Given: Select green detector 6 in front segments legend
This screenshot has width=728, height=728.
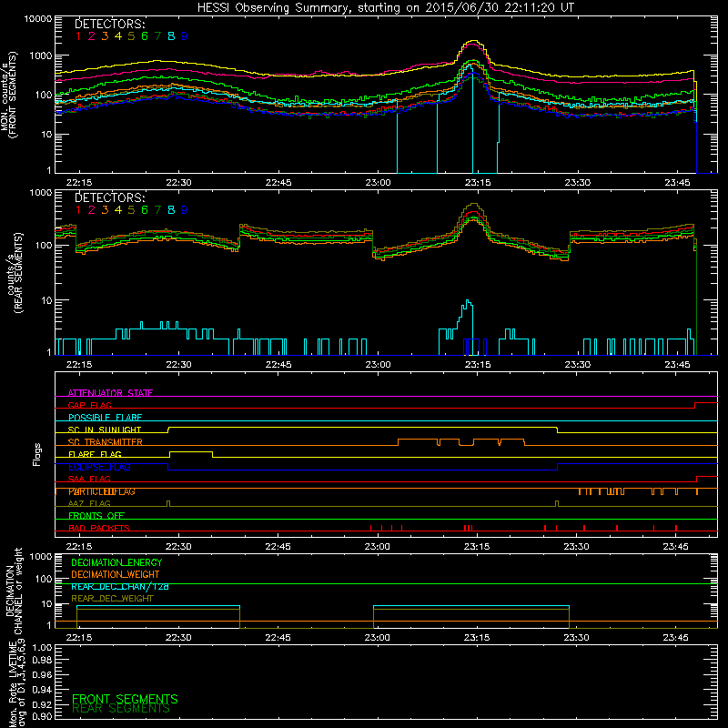Looking at the screenshot, I should click(x=145, y=36).
